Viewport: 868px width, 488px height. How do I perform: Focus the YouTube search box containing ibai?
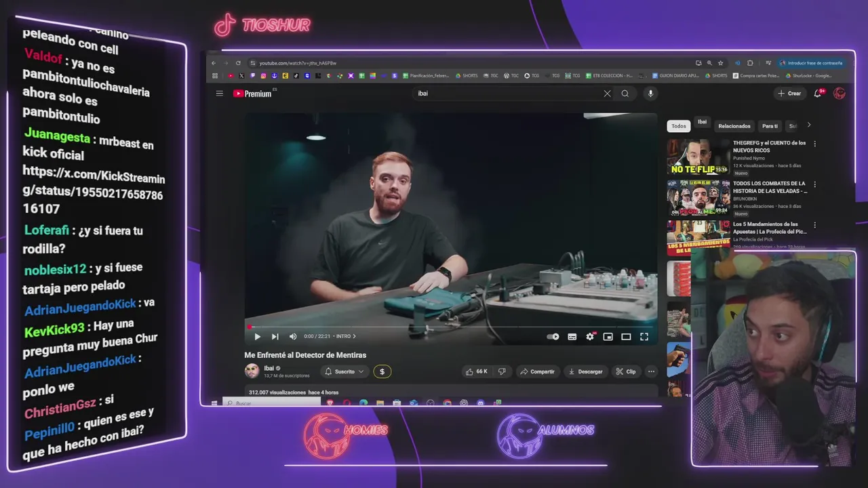coord(509,94)
